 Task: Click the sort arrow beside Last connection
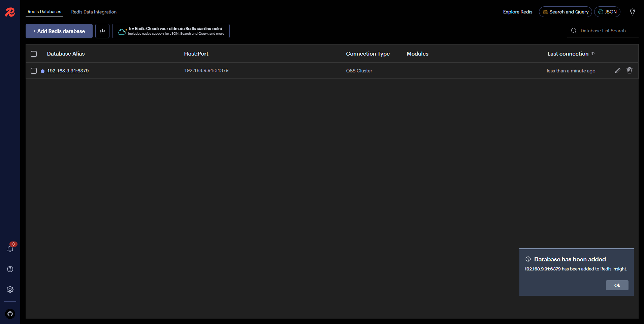593,54
